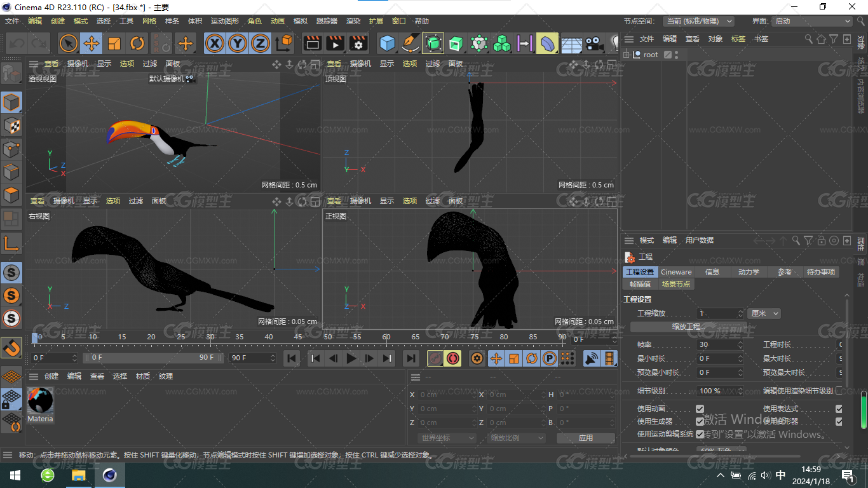Screen dimensions: 868x488
Task: Uncheck 使用生成器 checkbox
Action: [700, 421]
